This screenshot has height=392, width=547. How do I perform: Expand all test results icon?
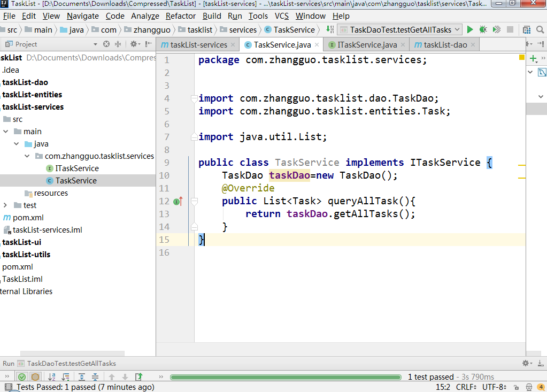[82, 377]
